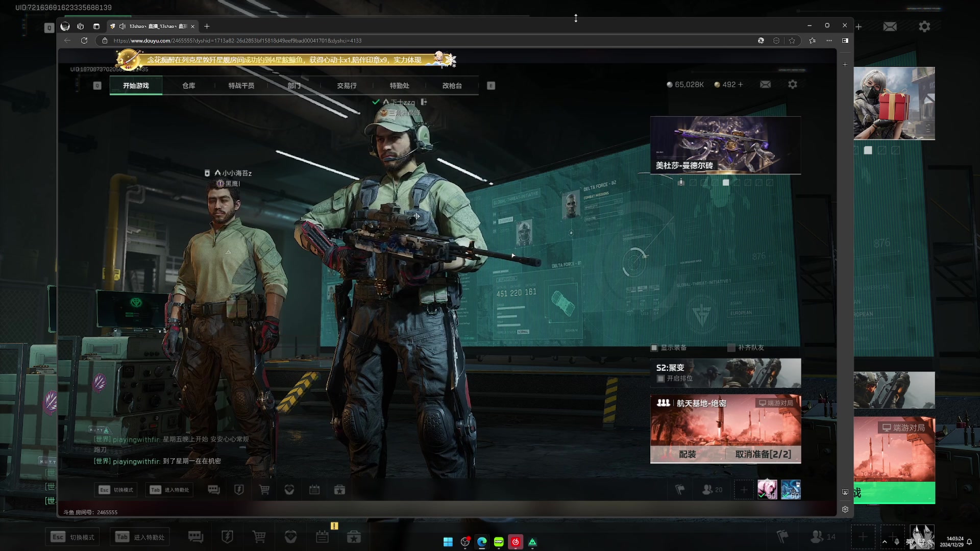Viewport: 980px width, 551px height.
Task: Open the 特战干员 tab
Action: tap(241, 85)
